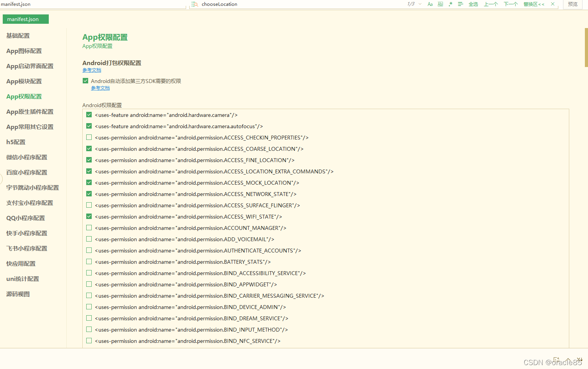Open 字节跳动小程序配置 section
The width and height of the screenshot is (588, 369).
click(x=32, y=188)
